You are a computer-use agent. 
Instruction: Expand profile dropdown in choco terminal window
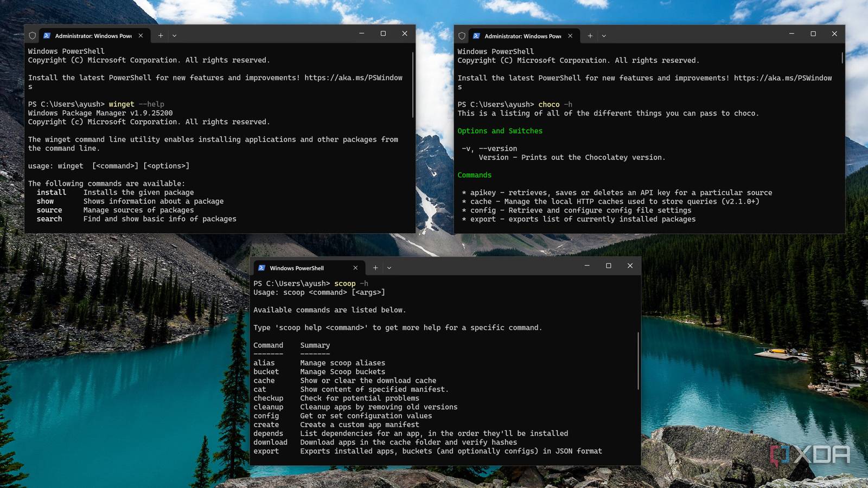click(x=604, y=36)
